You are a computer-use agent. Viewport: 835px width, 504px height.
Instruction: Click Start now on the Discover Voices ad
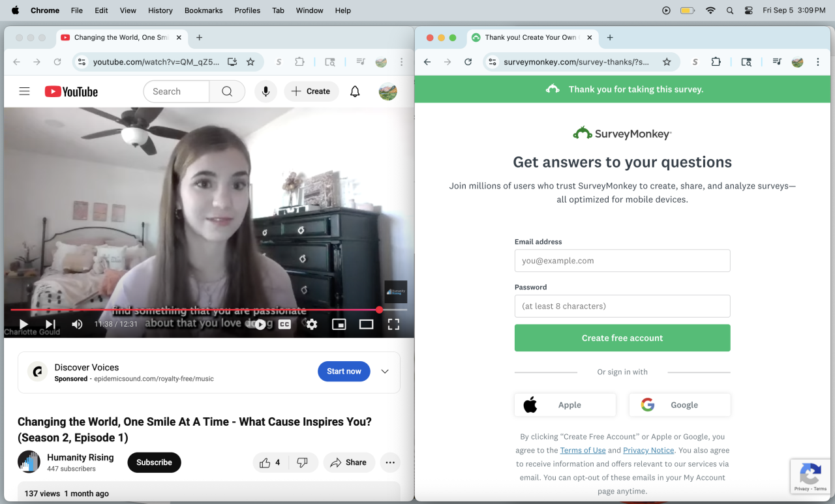pyautogui.click(x=344, y=371)
